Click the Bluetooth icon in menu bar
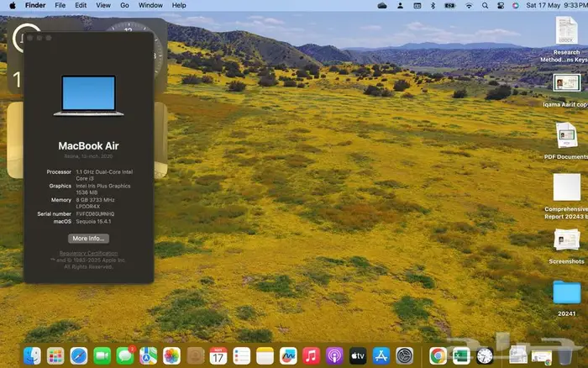This screenshot has height=368, width=588. coord(433,5)
